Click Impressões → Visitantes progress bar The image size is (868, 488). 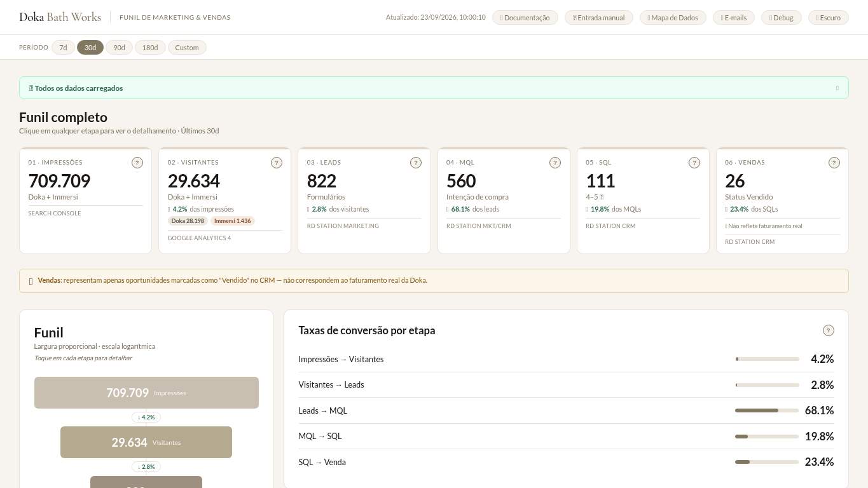[767, 359]
